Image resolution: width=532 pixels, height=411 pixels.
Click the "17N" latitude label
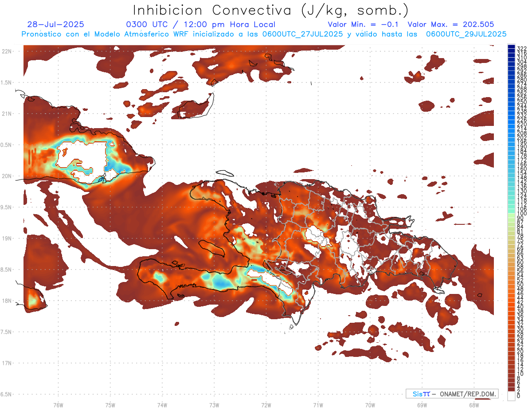click(x=7, y=363)
